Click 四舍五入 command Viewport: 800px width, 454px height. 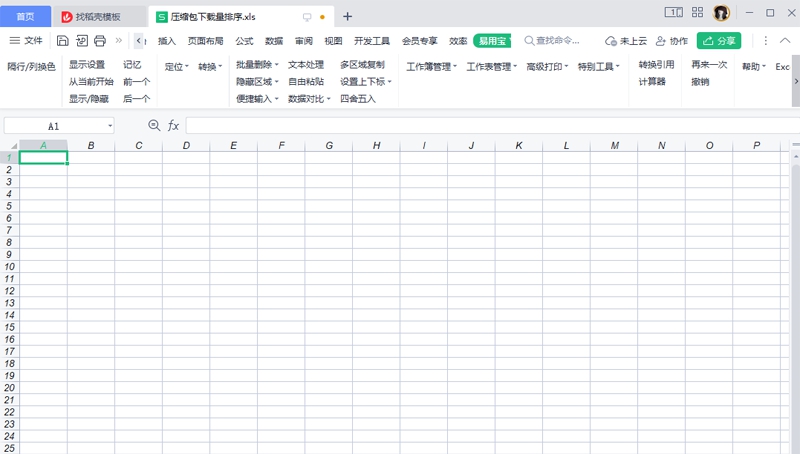358,98
